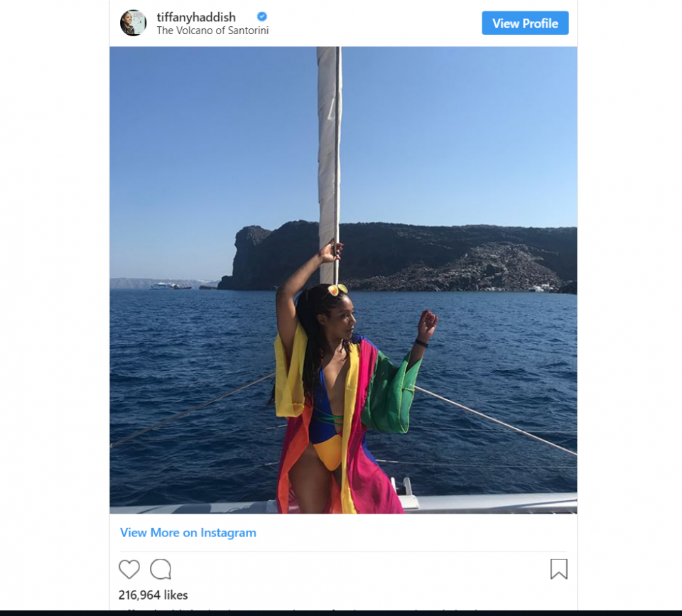This screenshot has width=682, height=616.
Task: Open the View More on Instagram link
Action: pos(188,532)
